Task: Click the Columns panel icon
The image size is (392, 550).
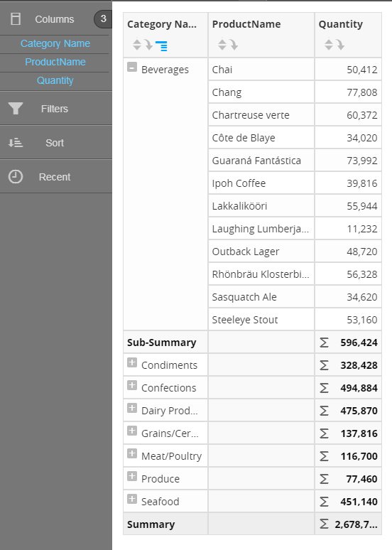Action: [x=16, y=19]
